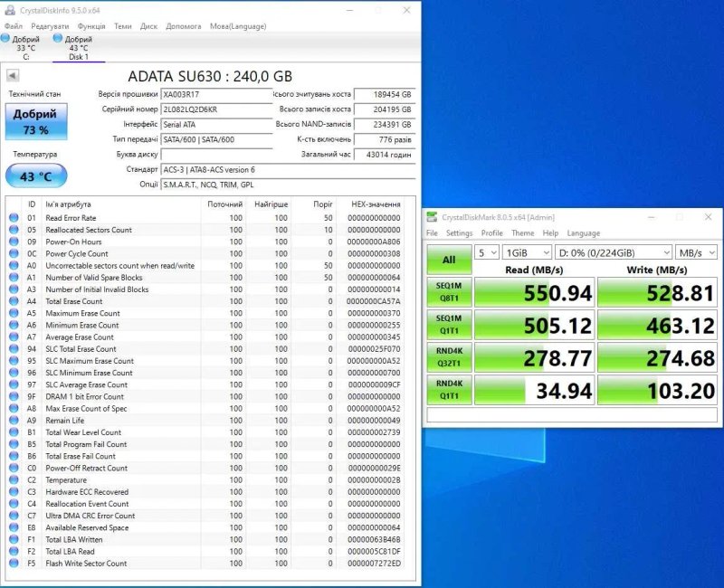Image resolution: width=724 pixels, height=588 pixels.
Task: Click the empty drive letter field
Action: pyautogui.click(x=216, y=155)
